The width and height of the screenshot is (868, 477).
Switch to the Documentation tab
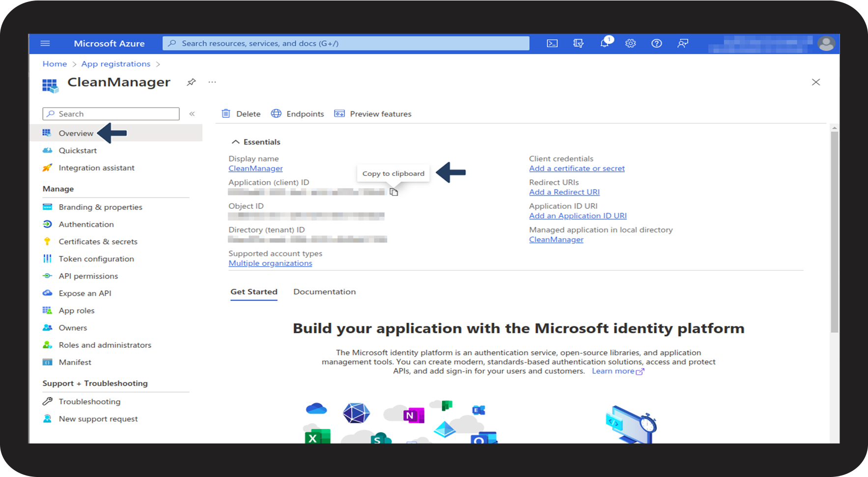[324, 292]
